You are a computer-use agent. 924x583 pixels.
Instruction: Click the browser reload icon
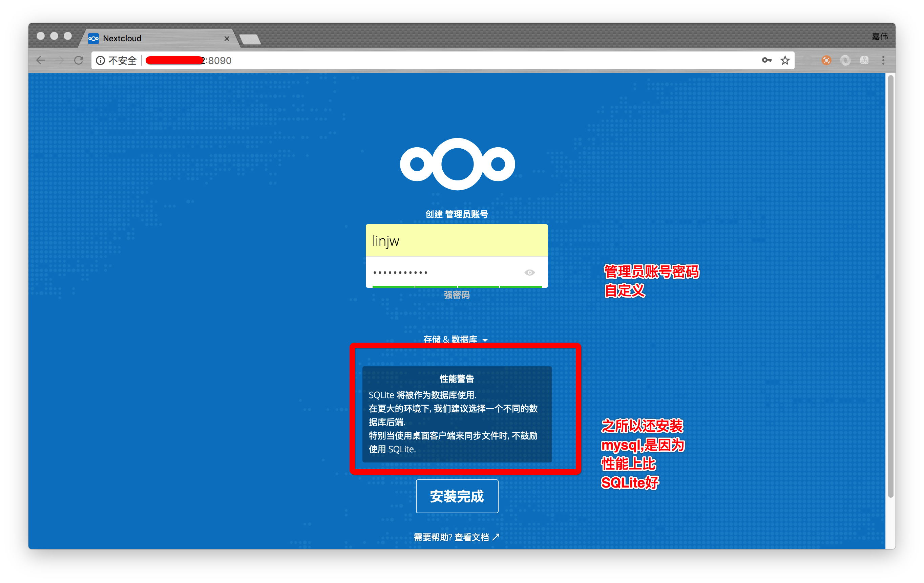[79, 60]
